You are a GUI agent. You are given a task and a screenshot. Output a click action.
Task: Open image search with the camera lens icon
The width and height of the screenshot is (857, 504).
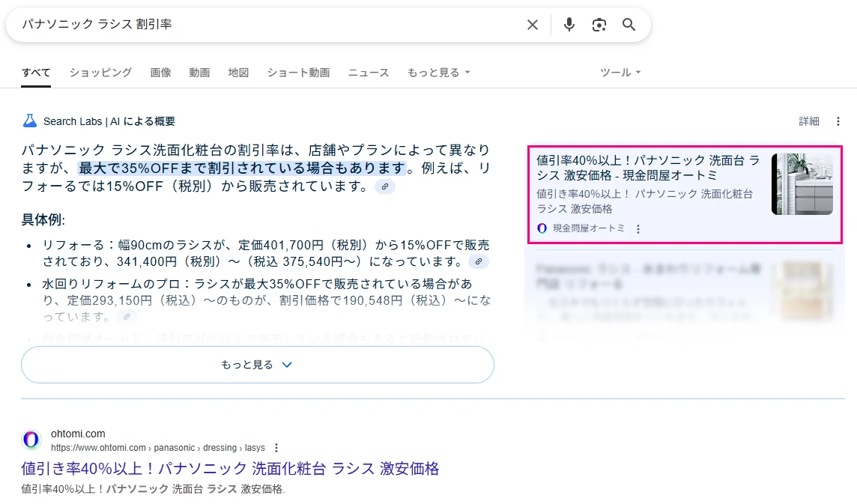[599, 25]
